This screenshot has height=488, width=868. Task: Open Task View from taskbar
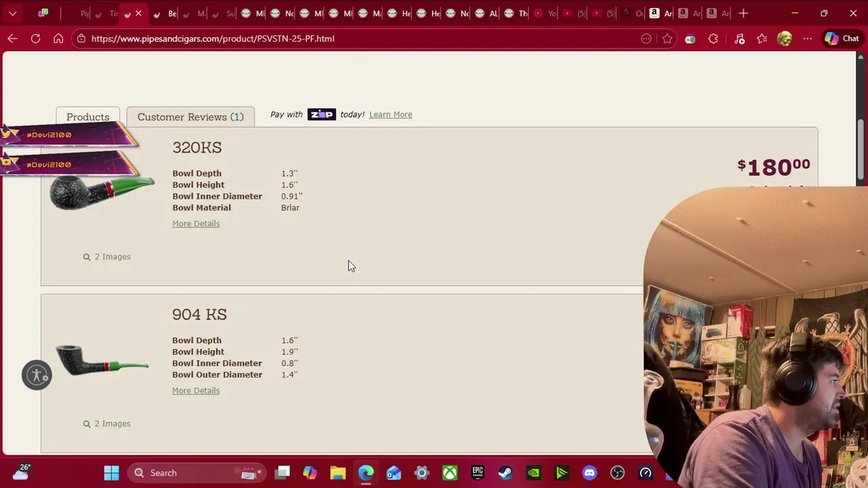click(283, 472)
